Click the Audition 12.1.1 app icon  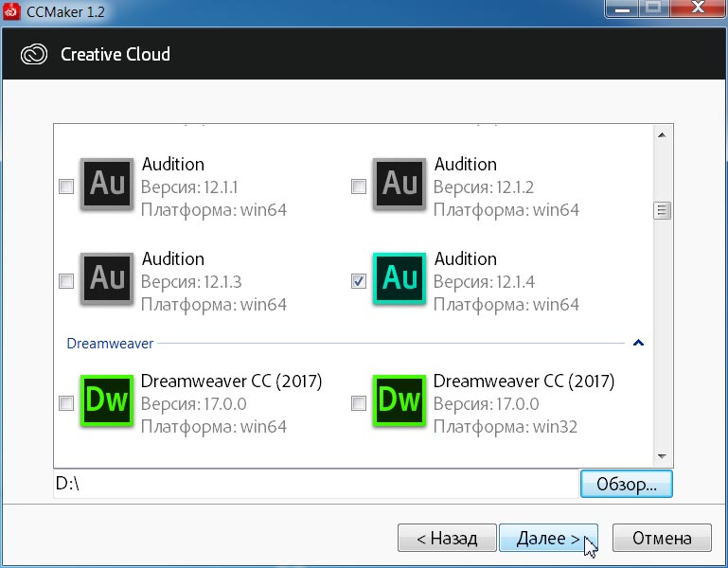(x=107, y=185)
